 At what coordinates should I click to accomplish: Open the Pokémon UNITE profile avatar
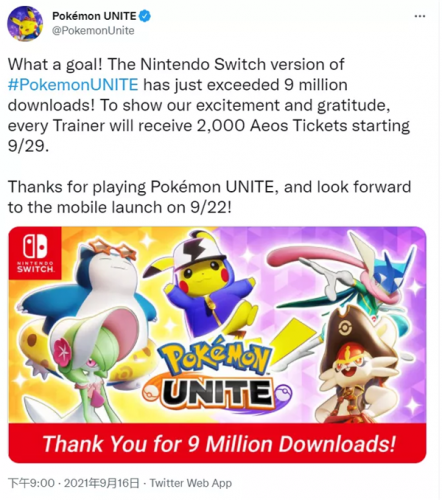tap(25, 23)
